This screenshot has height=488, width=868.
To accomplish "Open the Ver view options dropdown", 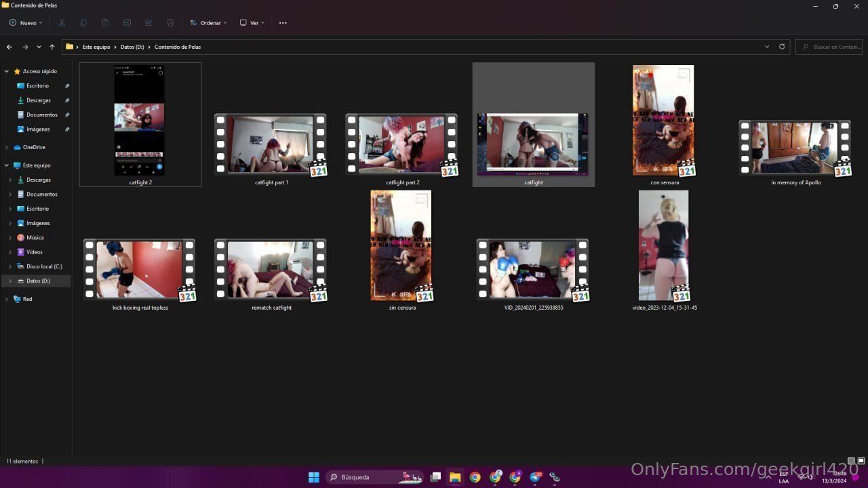I will tap(252, 23).
